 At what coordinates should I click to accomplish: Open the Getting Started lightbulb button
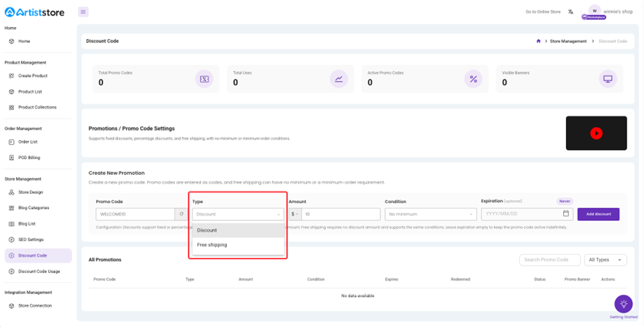coord(624,304)
